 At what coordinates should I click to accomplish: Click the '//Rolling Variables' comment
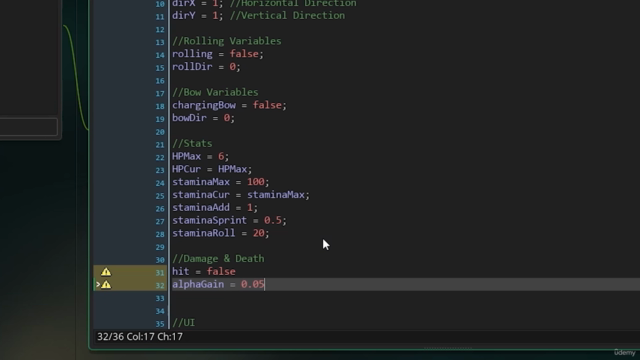227,41
